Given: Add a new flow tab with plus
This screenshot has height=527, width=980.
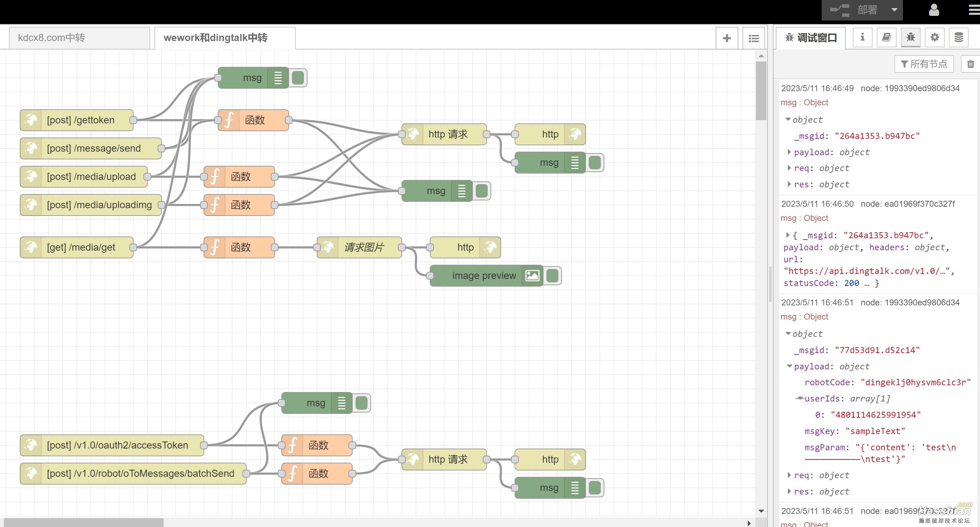Looking at the screenshot, I should [727, 38].
